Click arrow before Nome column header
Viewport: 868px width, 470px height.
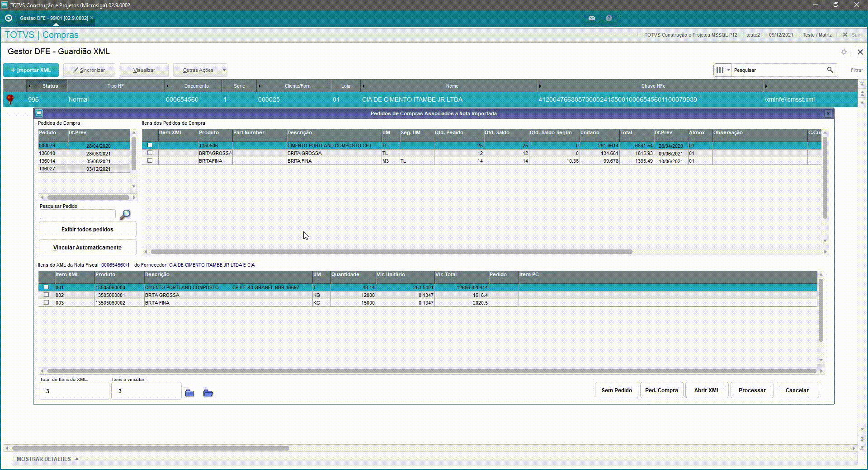[363, 86]
